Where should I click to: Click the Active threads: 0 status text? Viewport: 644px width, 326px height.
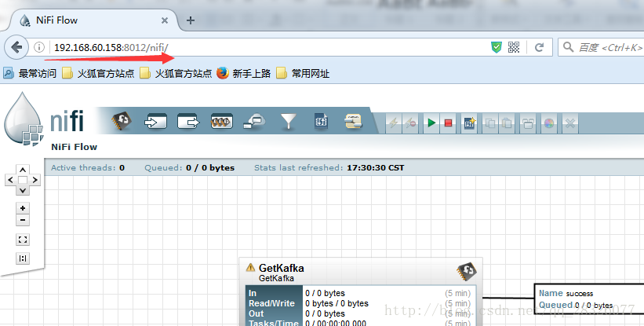88,168
